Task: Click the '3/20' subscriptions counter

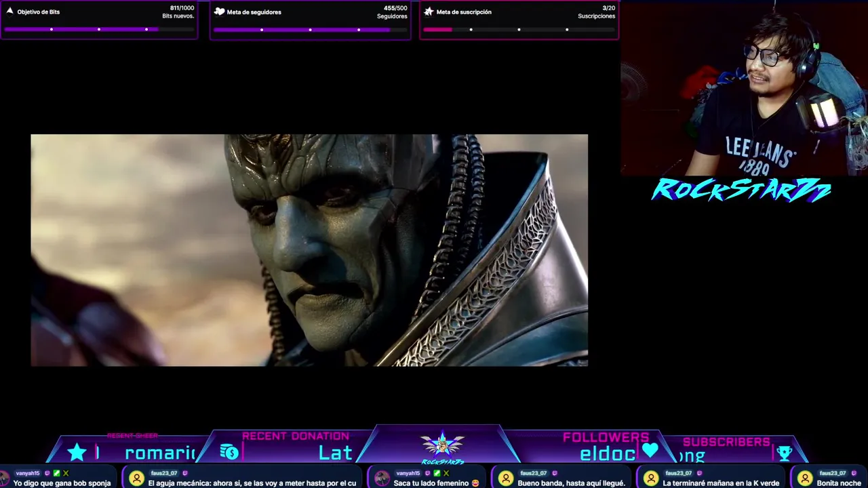Action: pos(609,8)
